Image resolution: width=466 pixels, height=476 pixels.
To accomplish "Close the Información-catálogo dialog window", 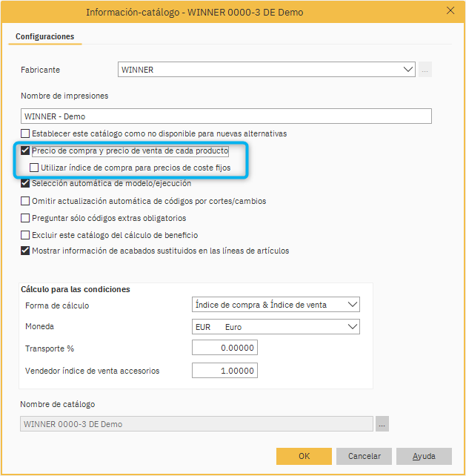I will coord(450,11).
